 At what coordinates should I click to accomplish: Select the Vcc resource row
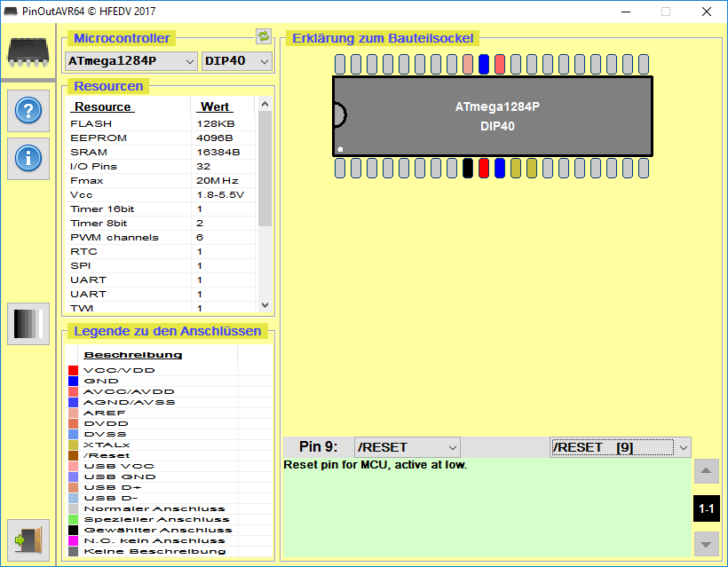coord(161,195)
